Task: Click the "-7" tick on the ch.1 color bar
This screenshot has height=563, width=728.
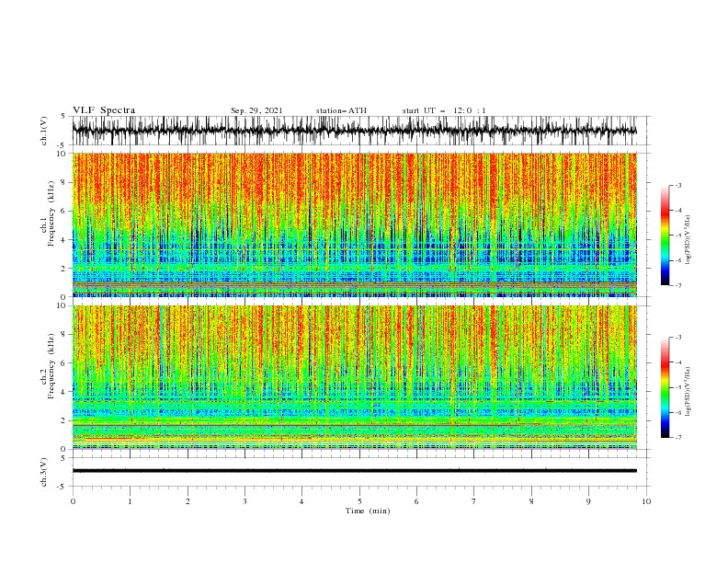Action: point(677,285)
